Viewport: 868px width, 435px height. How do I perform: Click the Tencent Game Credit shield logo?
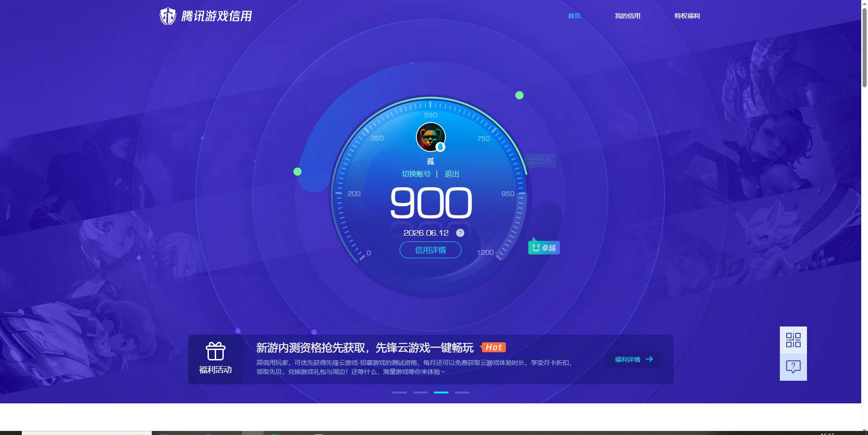[x=168, y=16]
